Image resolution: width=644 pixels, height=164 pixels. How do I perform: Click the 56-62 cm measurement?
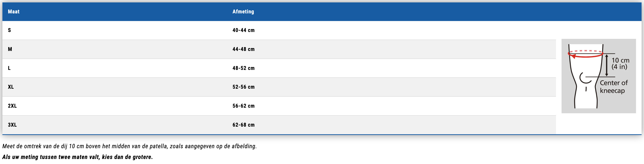point(243,106)
